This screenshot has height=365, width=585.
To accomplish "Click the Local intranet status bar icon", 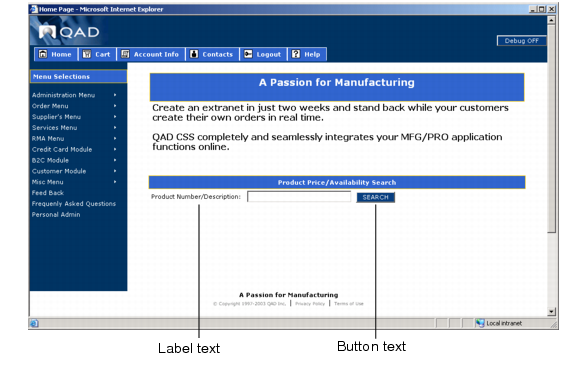I will tap(480, 323).
